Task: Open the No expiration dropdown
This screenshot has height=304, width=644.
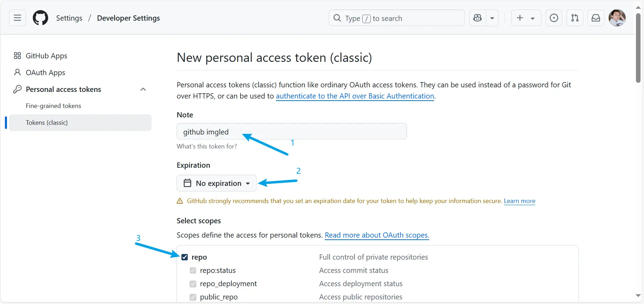Action: [x=216, y=183]
